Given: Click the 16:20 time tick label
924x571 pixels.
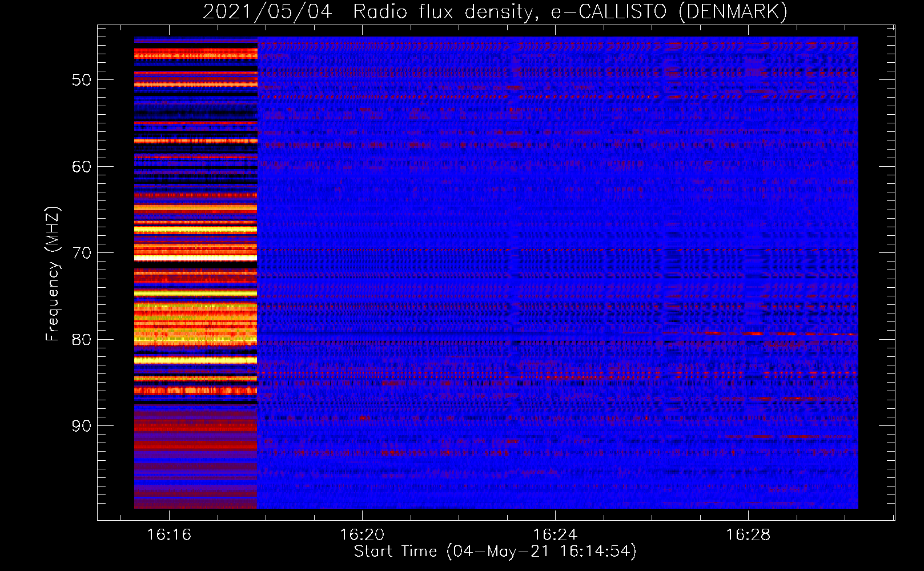Looking at the screenshot, I should 362,535.
